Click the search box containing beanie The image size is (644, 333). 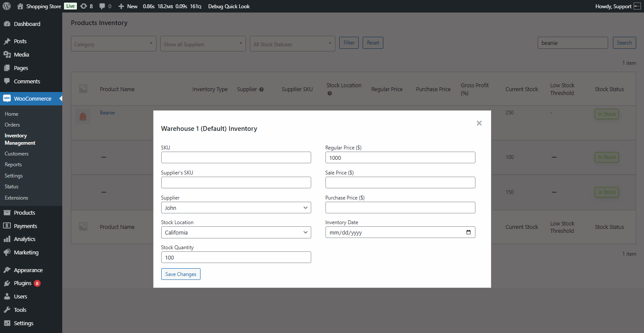pos(573,43)
